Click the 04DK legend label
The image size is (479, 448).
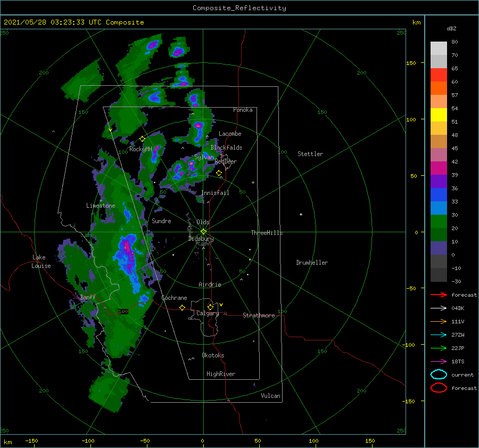(458, 308)
